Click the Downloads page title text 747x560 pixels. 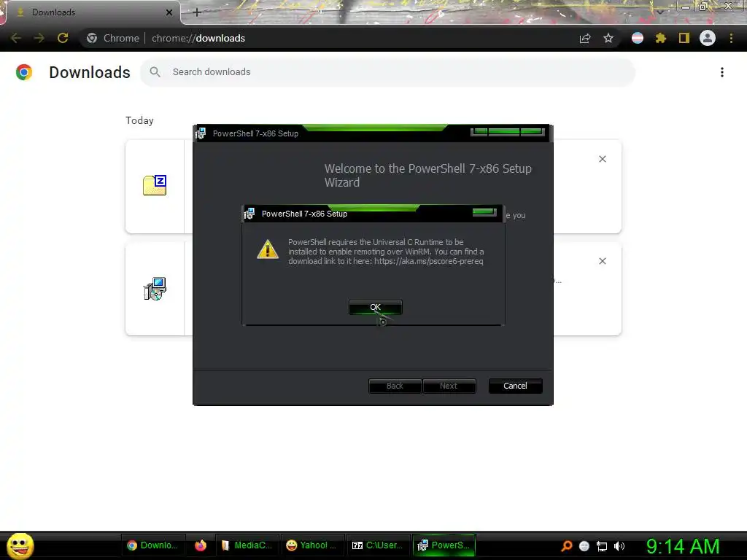click(x=90, y=72)
